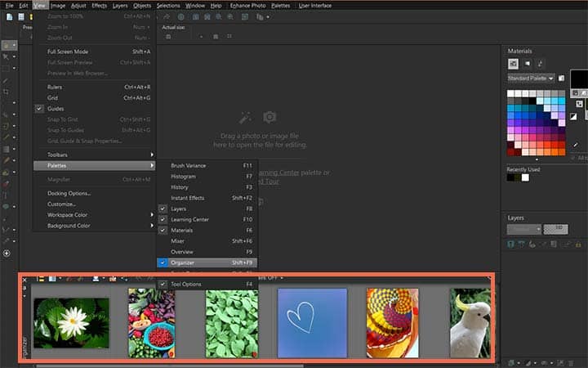
Task: Open the dropdown arrow beside the last top toolbar icon
Action: 268,17
